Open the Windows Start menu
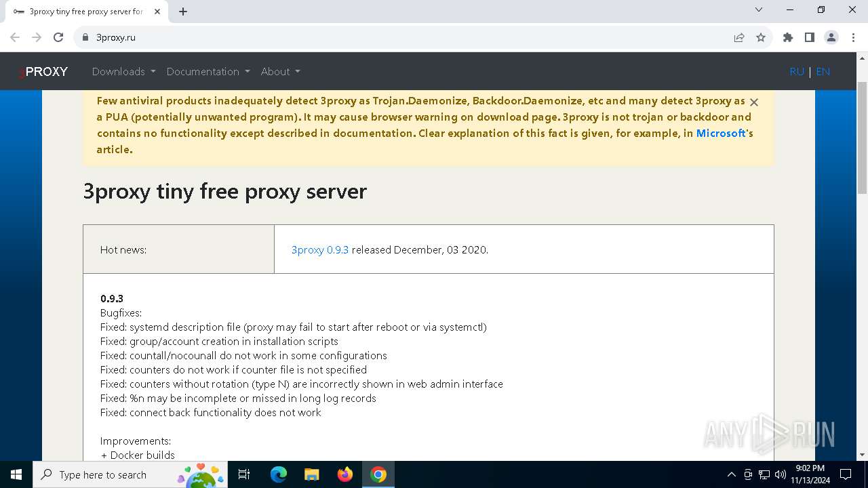The width and height of the screenshot is (868, 488). coord(16,474)
